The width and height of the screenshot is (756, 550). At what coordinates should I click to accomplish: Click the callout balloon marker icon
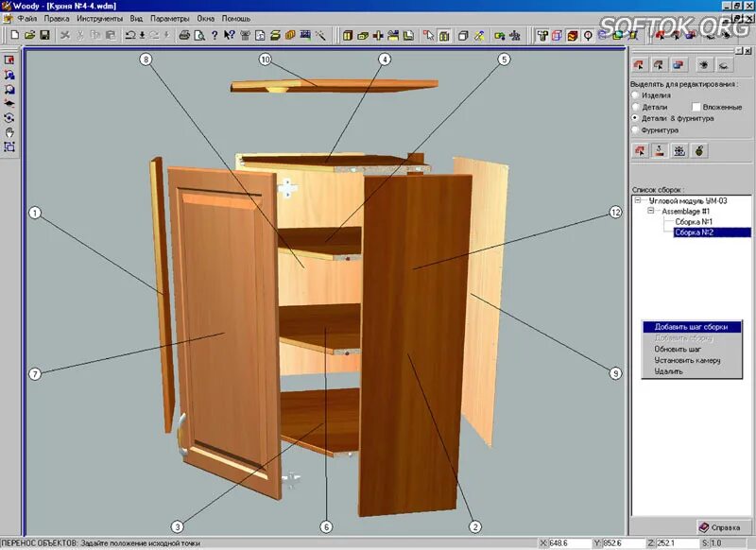(x=588, y=36)
